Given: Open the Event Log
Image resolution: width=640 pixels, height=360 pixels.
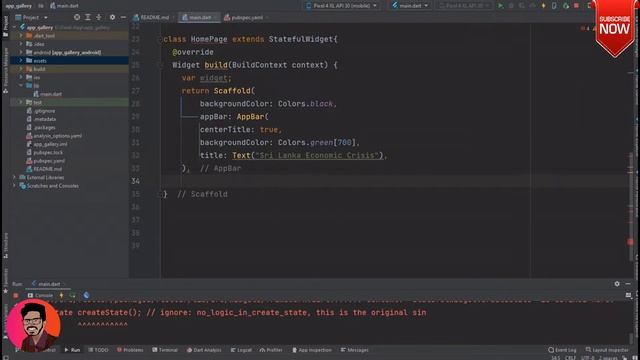Looking at the screenshot, I should pyautogui.click(x=562, y=350).
